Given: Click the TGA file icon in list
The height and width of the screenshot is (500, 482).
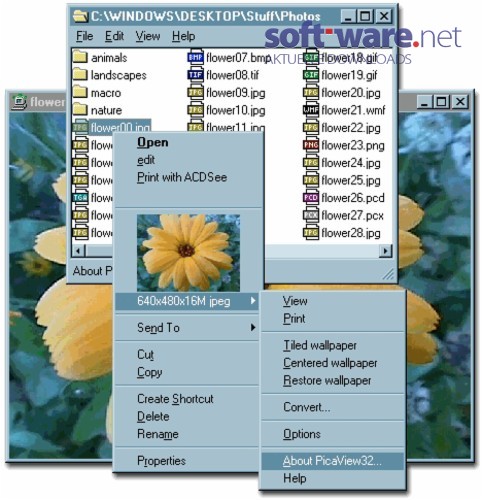Looking at the screenshot, I should pos(80,198).
